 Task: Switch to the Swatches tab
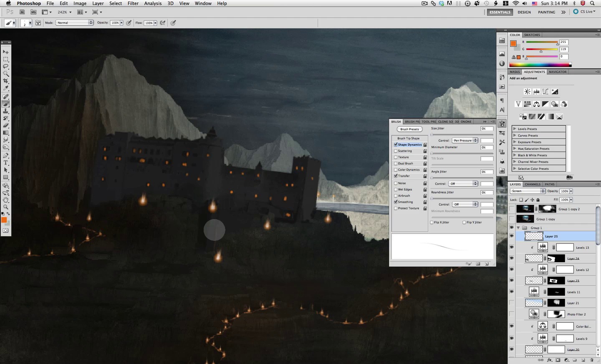click(532, 35)
